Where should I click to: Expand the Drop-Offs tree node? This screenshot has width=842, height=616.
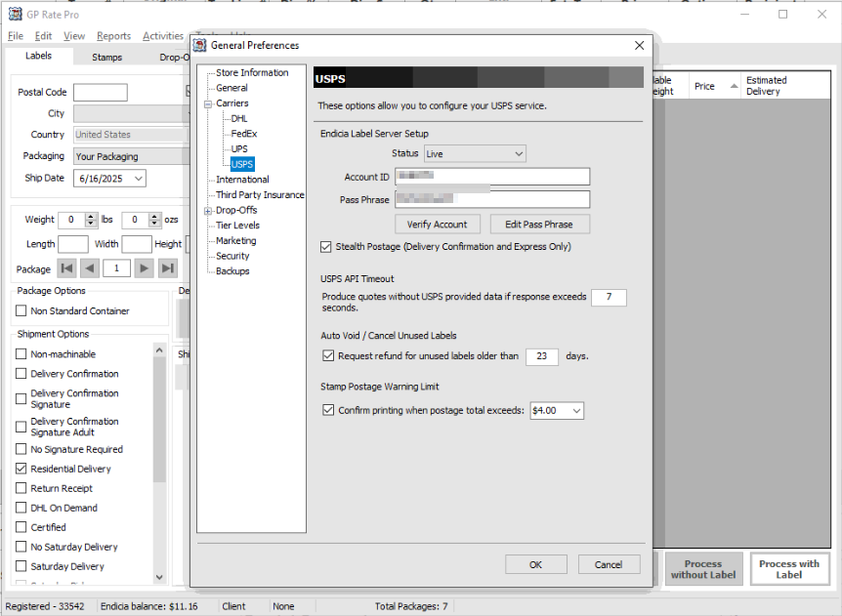pyautogui.click(x=208, y=211)
